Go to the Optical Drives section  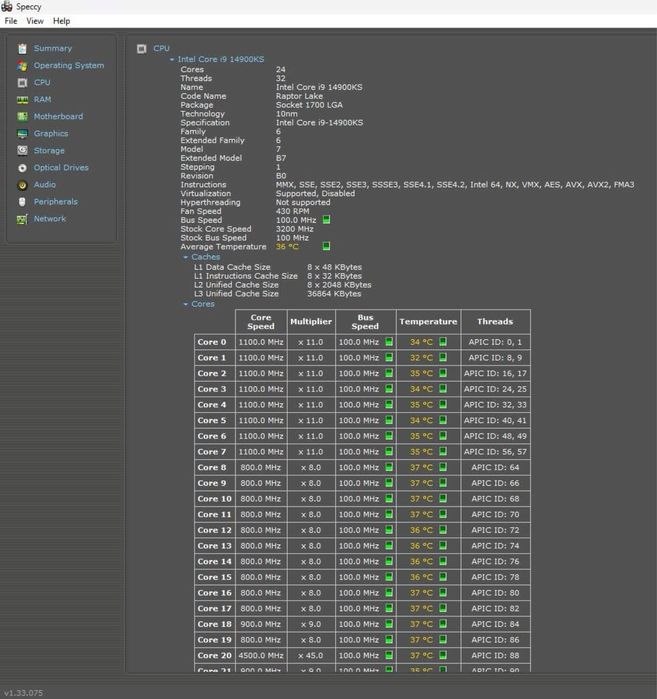(x=61, y=168)
